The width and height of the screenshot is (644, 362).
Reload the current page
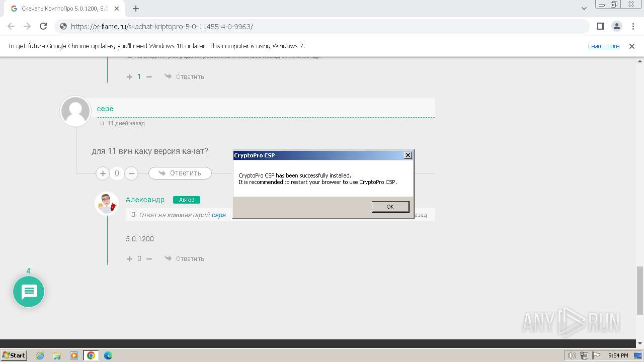(43, 26)
